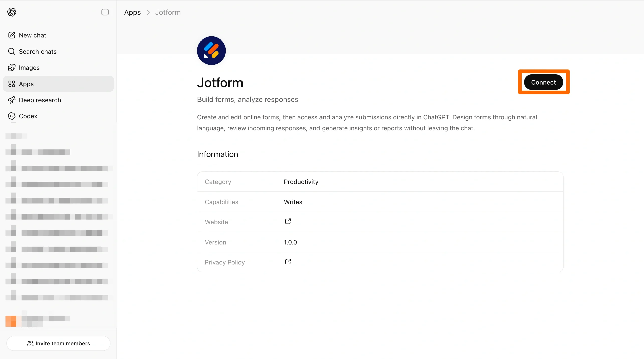Click the breadcrumb chevron after Apps
The height and width of the screenshot is (359, 644).
pos(148,12)
